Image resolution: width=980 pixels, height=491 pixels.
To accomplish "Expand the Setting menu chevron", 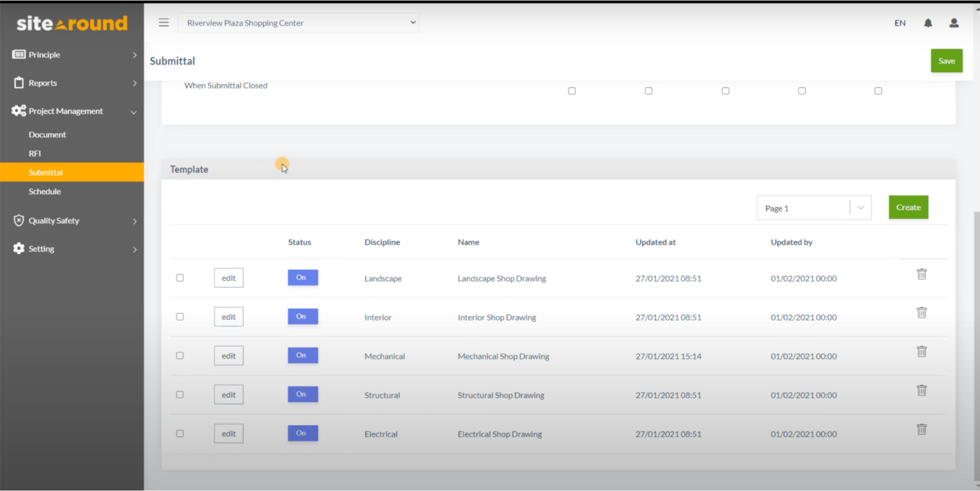I will [135, 249].
